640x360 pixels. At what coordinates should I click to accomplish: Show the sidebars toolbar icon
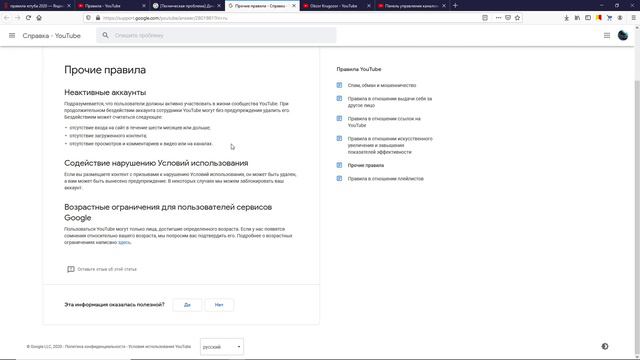click(588, 18)
